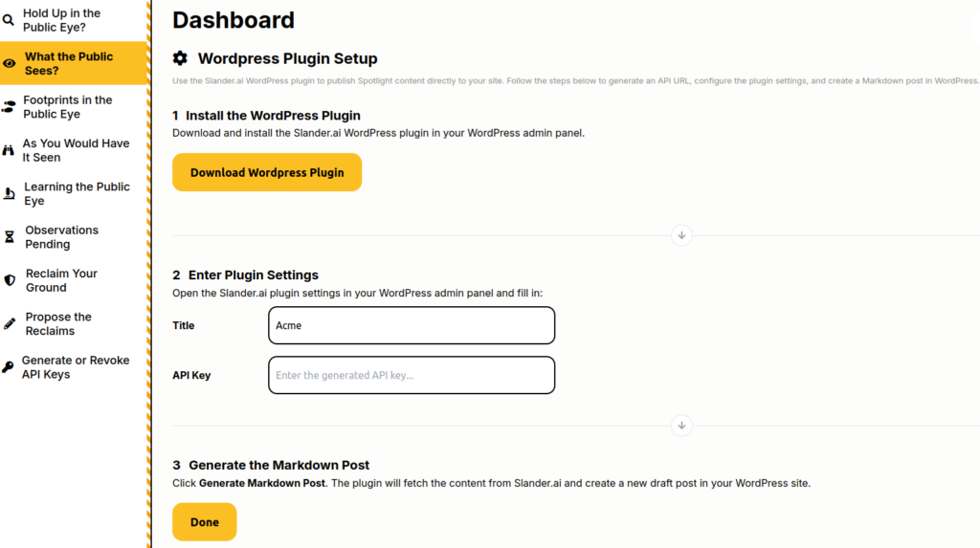Click the pencil icon for Propose the Reclaims
Image resolution: width=980 pixels, height=548 pixels.
[x=10, y=324]
